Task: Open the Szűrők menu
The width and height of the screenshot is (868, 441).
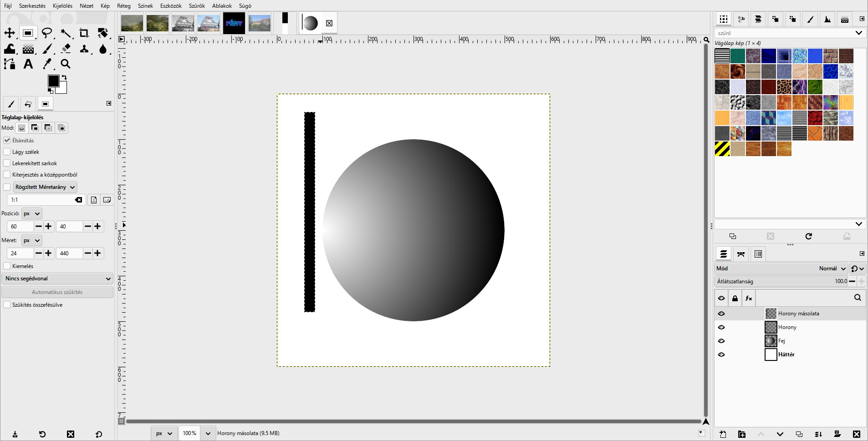Action: coord(197,6)
